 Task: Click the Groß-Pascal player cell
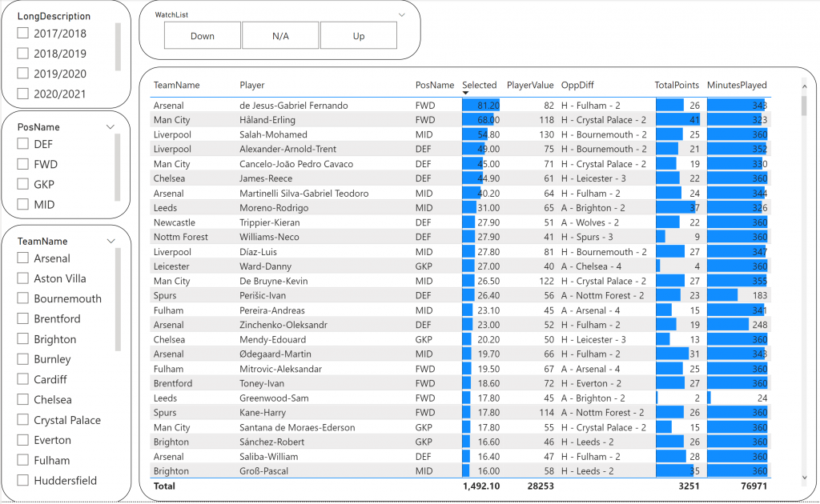coord(263,470)
